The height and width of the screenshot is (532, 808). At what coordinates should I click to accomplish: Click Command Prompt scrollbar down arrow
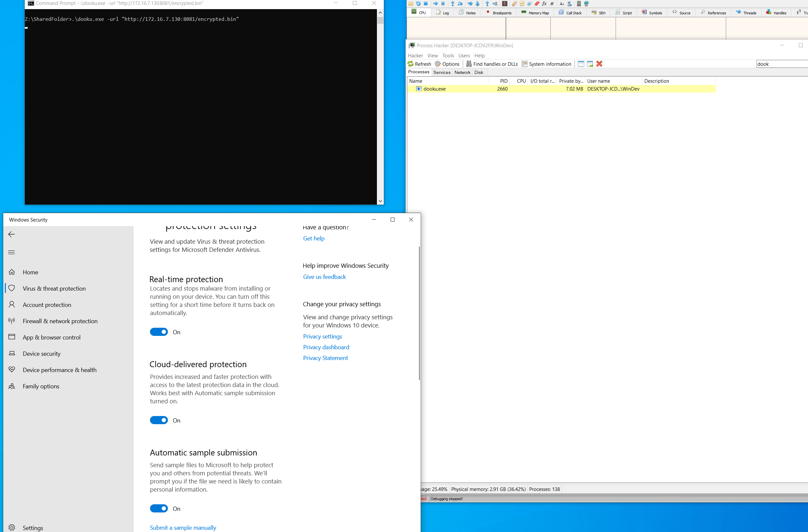tap(380, 201)
